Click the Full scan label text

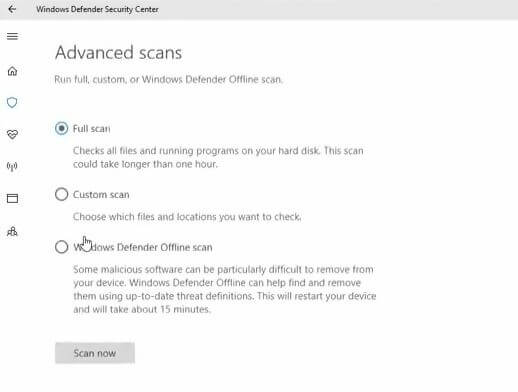(92, 129)
